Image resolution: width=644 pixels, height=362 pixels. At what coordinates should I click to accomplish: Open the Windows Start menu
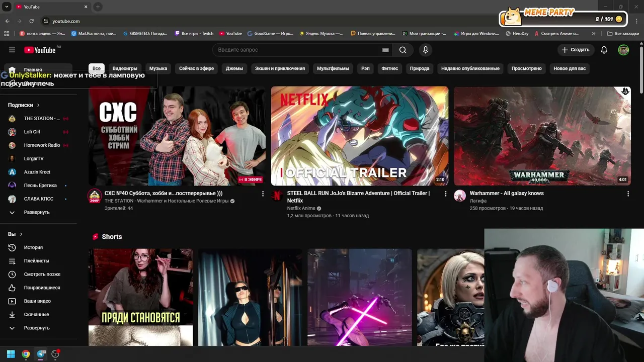click(11, 354)
